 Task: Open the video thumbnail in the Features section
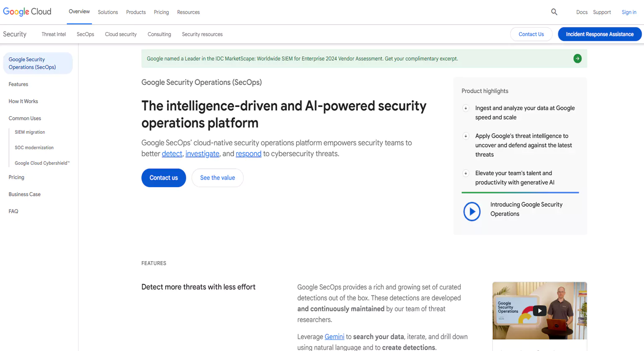539,310
